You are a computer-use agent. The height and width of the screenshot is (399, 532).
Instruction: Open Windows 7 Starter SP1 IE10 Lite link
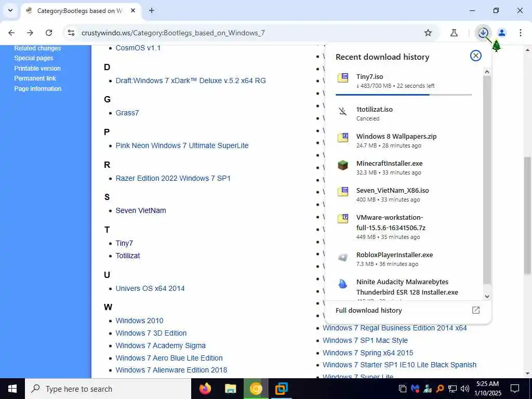400,365
